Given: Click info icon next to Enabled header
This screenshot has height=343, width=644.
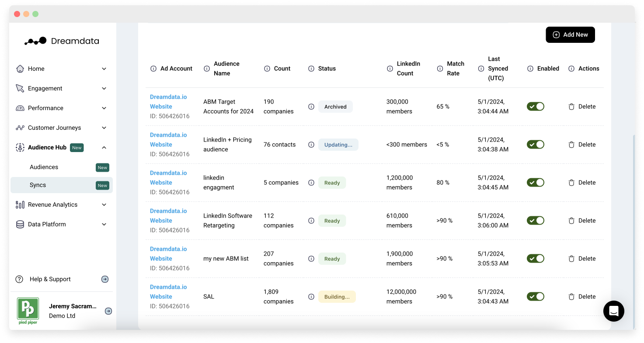Looking at the screenshot, I should pos(530,69).
